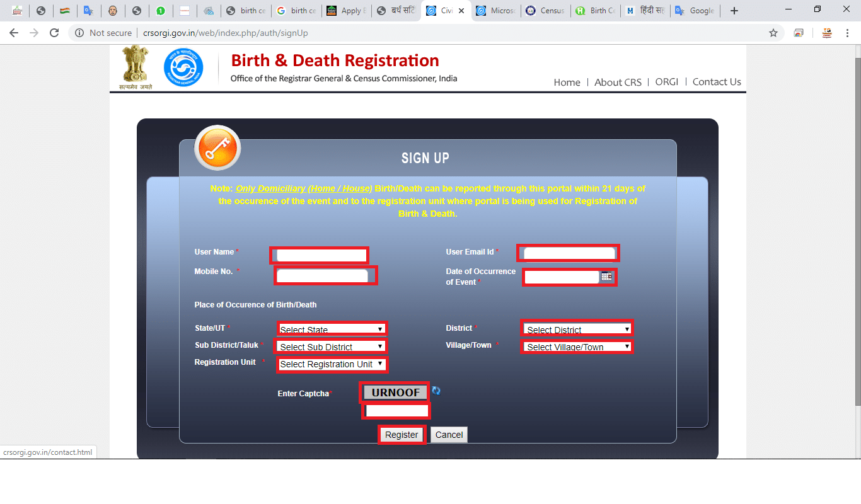Click the Indian national emblem logo
Screen dimensions: 861x504
(135, 67)
